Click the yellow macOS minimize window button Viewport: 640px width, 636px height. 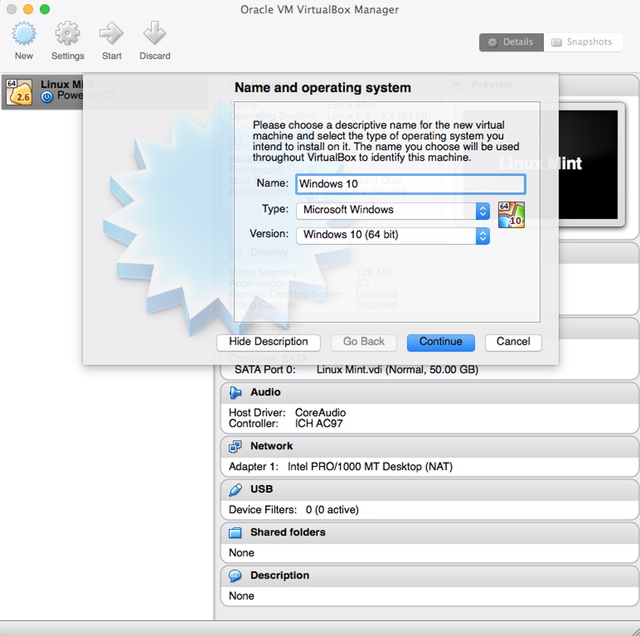pos(28,9)
